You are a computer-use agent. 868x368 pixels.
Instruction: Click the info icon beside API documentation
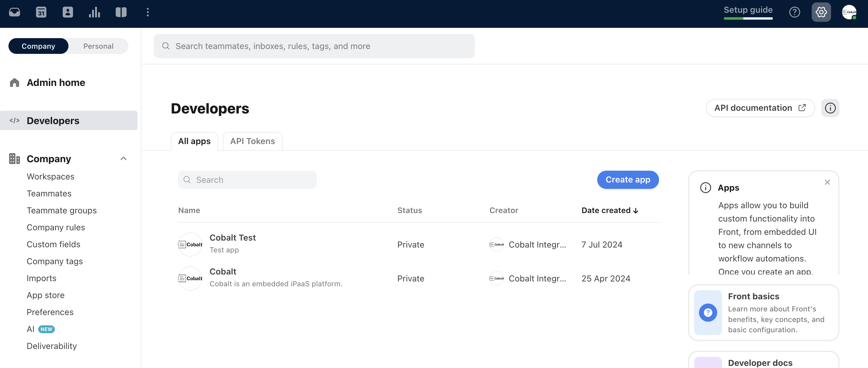[830, 108]
